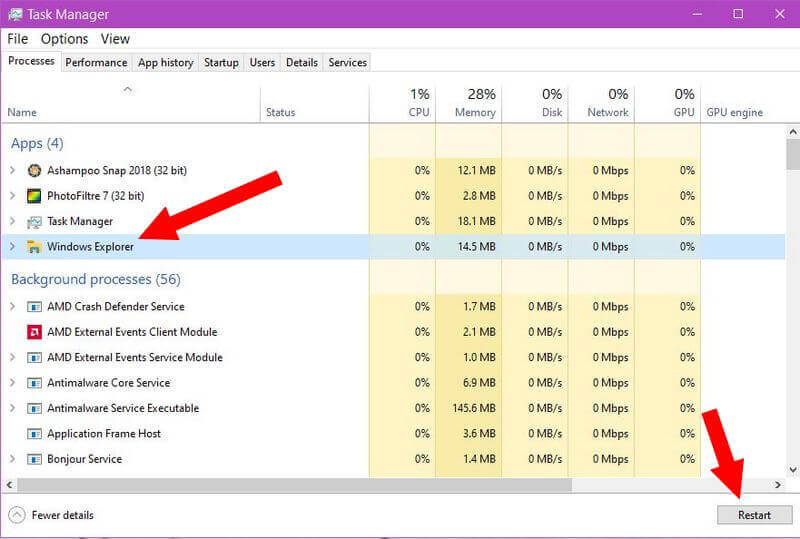Click the PhotoFiltre 7 app icon

[35, 196]
